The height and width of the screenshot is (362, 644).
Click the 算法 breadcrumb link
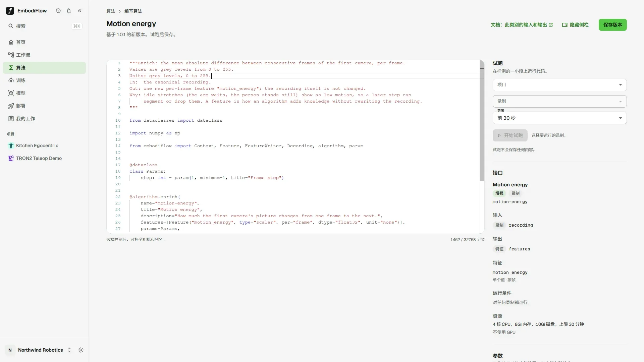click(111, 11)
